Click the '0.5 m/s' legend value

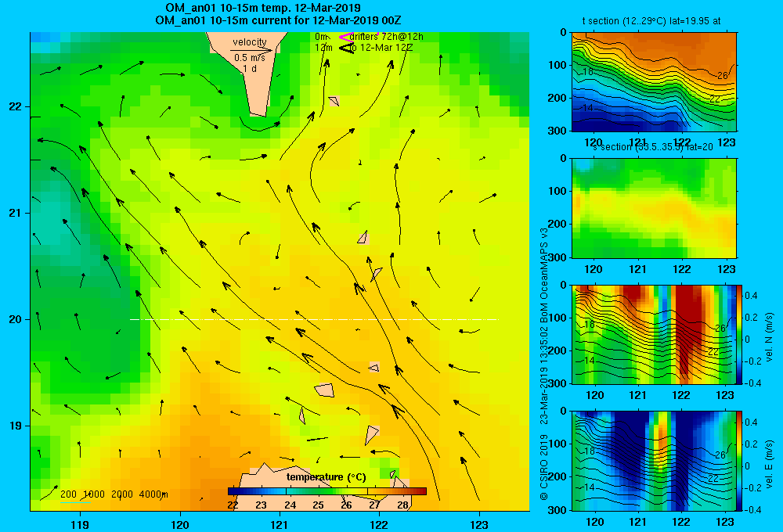pos(250,58)
